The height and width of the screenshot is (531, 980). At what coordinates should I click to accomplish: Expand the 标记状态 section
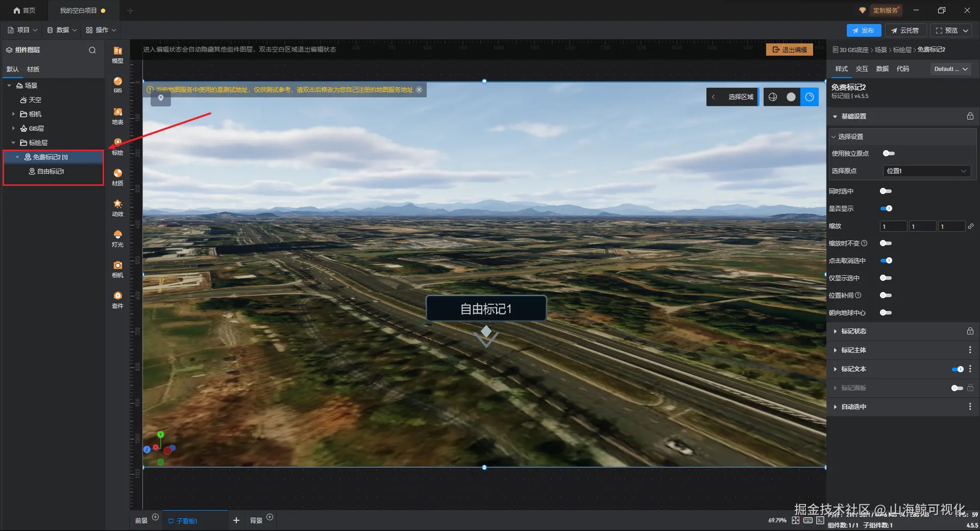point(835,331)
